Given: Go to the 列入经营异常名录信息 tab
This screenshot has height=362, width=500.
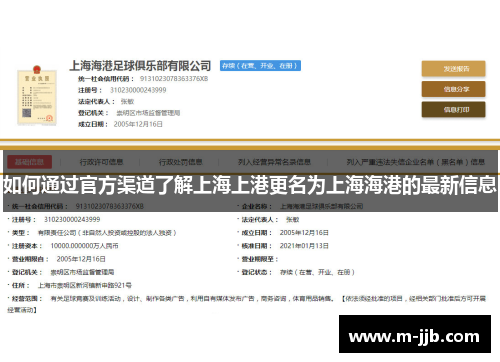Looking at the screenshot, I should 274,162.
